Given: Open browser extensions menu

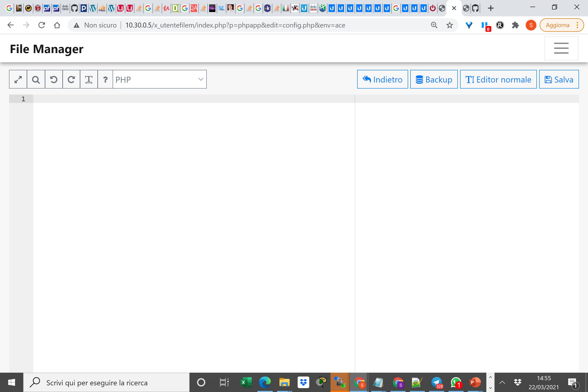Looking at the screenshot, I should click(x=516, y=25).
